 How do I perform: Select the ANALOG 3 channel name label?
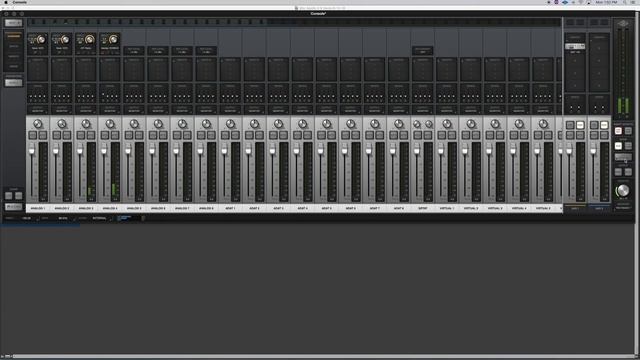tap(86, 208)
